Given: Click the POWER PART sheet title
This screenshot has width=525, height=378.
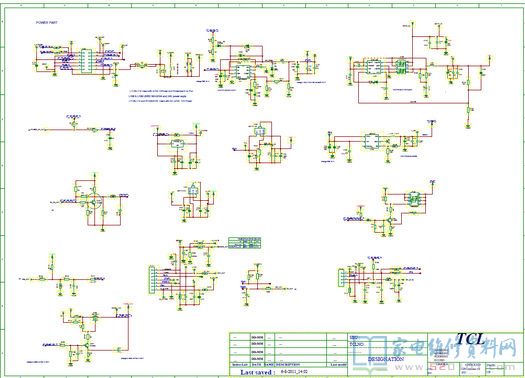Looking at the screenshot, I should 47,22.
